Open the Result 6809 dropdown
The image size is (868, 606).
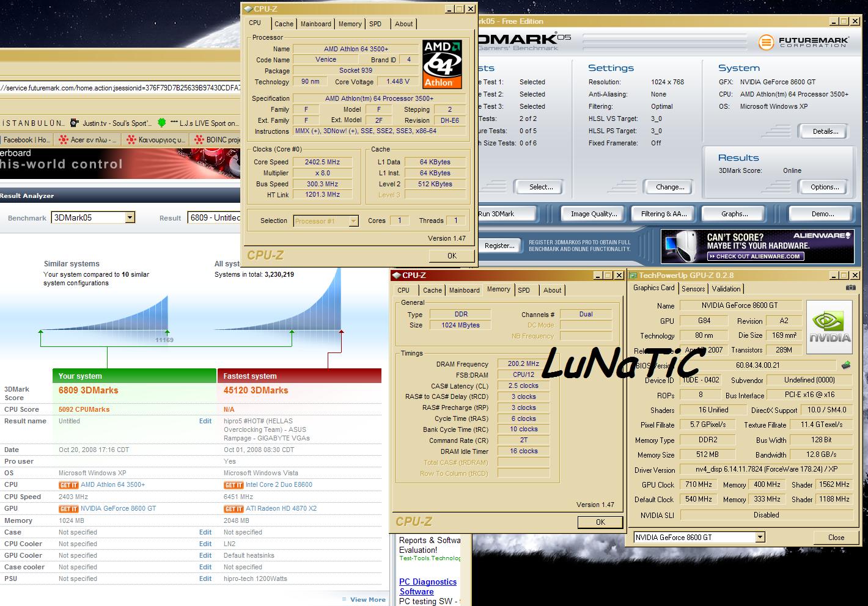point(214,217)
